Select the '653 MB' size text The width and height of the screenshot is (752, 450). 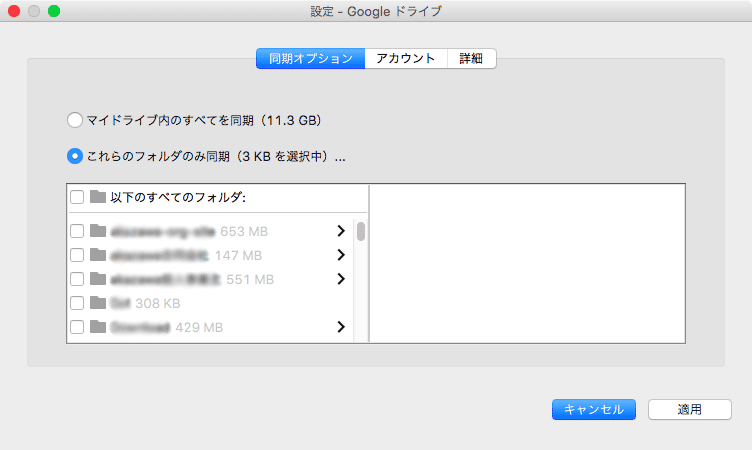244,232
